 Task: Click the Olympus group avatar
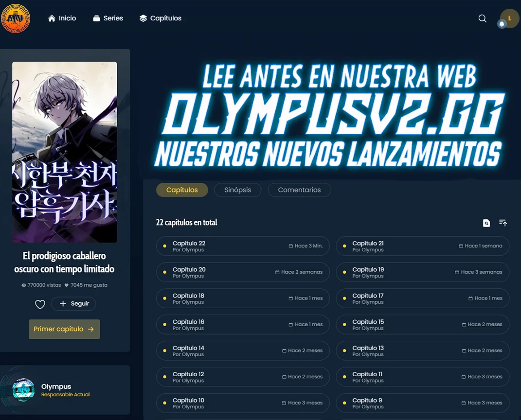coord(23,390)
